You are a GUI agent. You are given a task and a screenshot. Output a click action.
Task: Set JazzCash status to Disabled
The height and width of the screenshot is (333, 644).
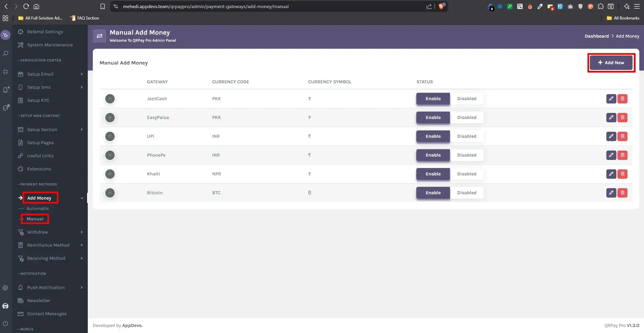[x=467, y=99]
